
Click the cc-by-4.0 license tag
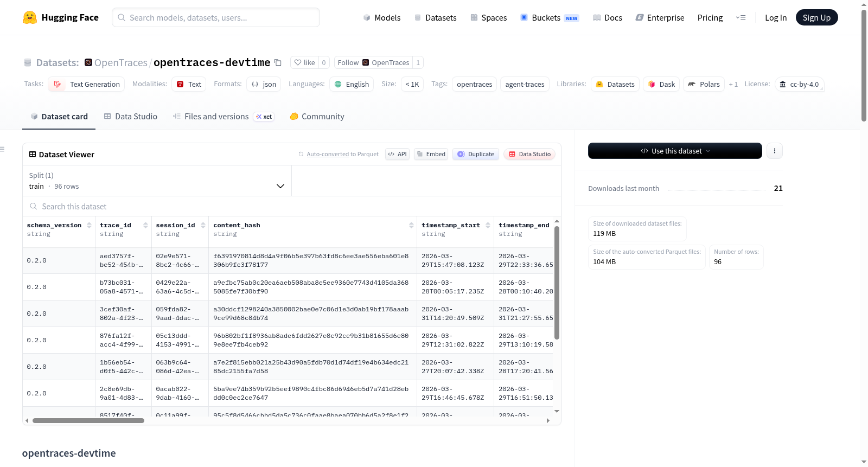tap(799, 84)
